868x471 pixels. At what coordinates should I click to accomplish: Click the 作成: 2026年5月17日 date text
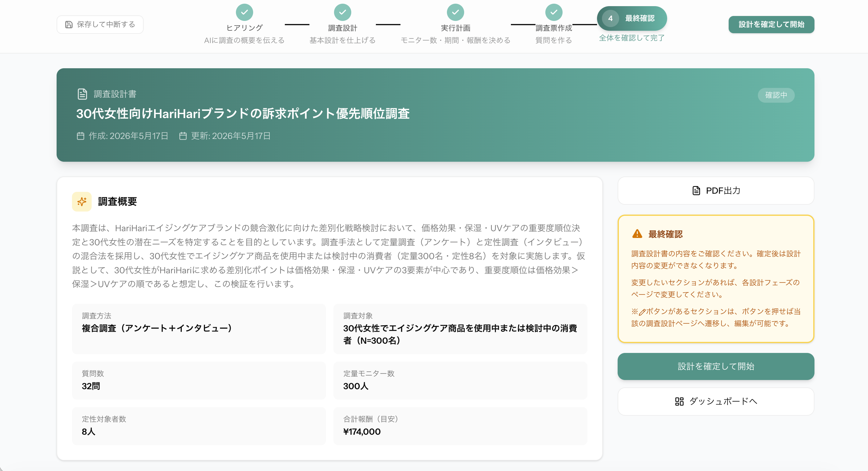[x=128, y=136]
